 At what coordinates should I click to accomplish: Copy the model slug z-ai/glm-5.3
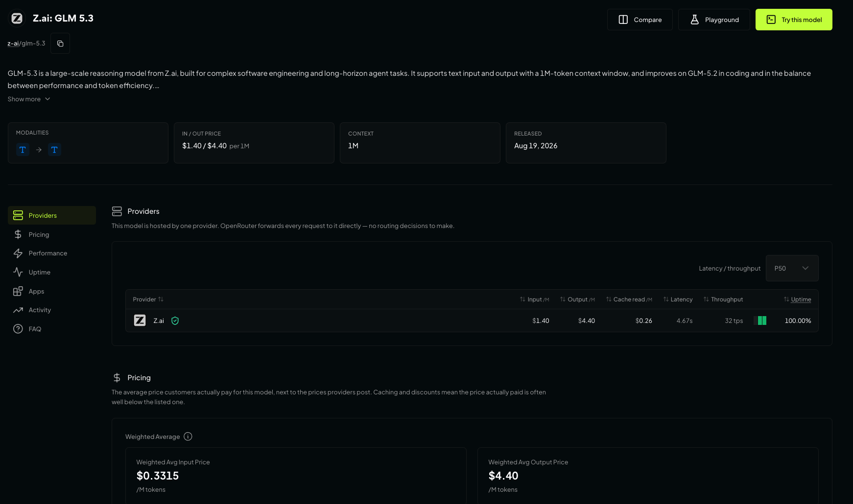click(60, 44)
